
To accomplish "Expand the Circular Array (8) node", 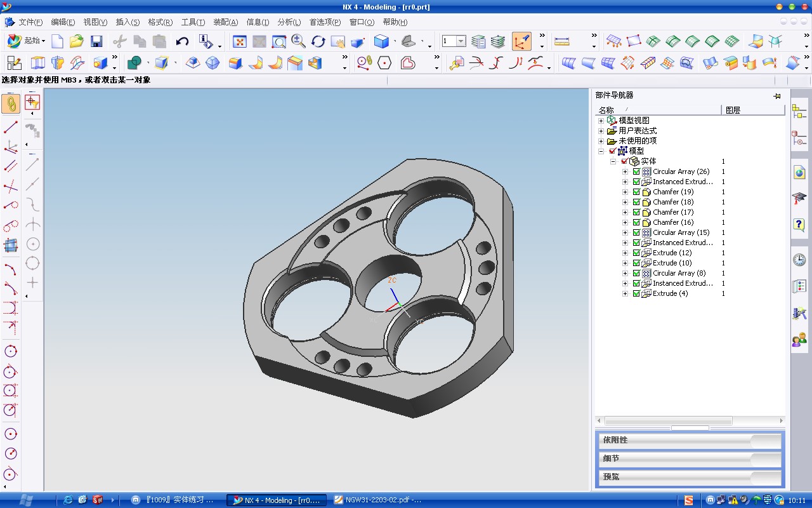I will click(x=625, y=273).
